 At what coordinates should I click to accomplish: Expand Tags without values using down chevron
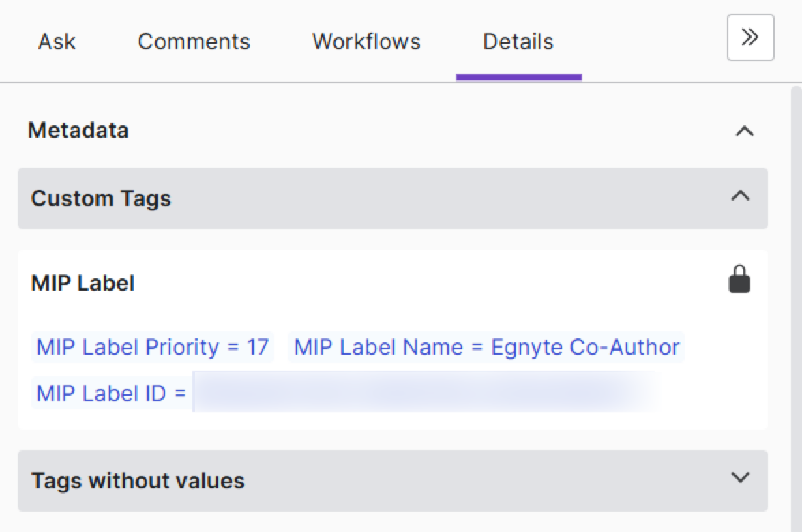click(x=740, y=477)
